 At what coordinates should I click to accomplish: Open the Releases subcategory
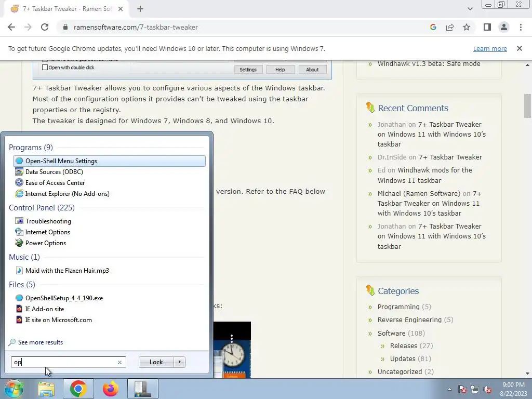403,345
